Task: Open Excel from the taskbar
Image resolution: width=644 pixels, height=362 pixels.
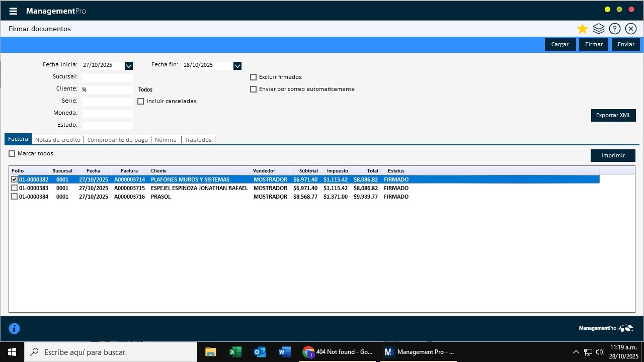Action: tap(235, 352)
